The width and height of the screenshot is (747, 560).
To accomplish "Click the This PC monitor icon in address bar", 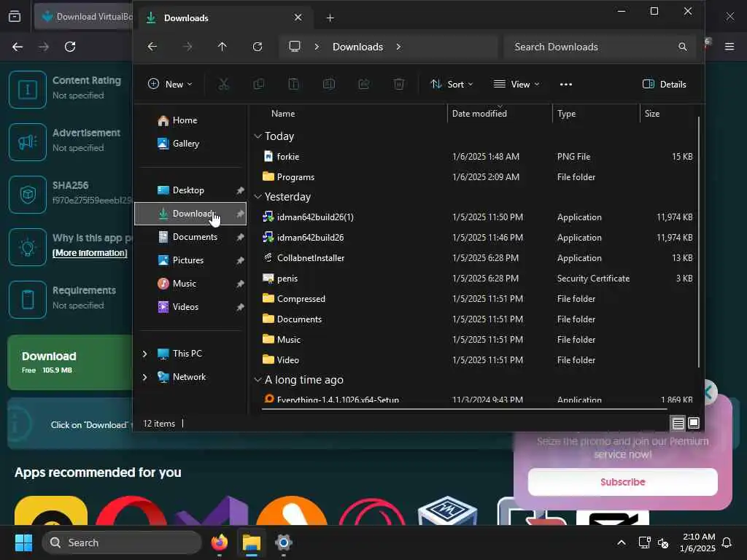I will (x=295, y=47).
